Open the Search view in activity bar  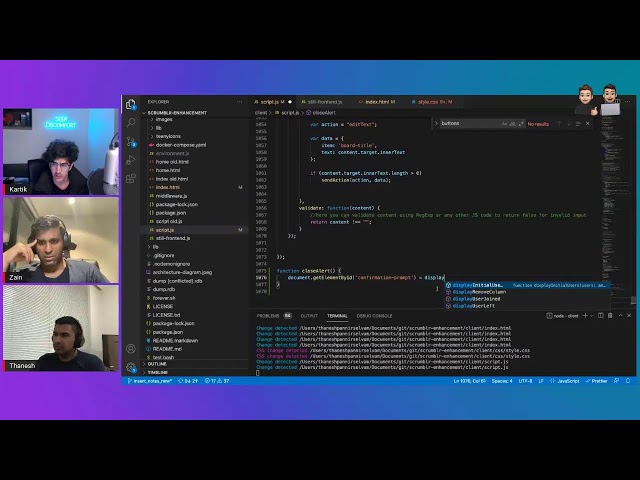point(131,122)
